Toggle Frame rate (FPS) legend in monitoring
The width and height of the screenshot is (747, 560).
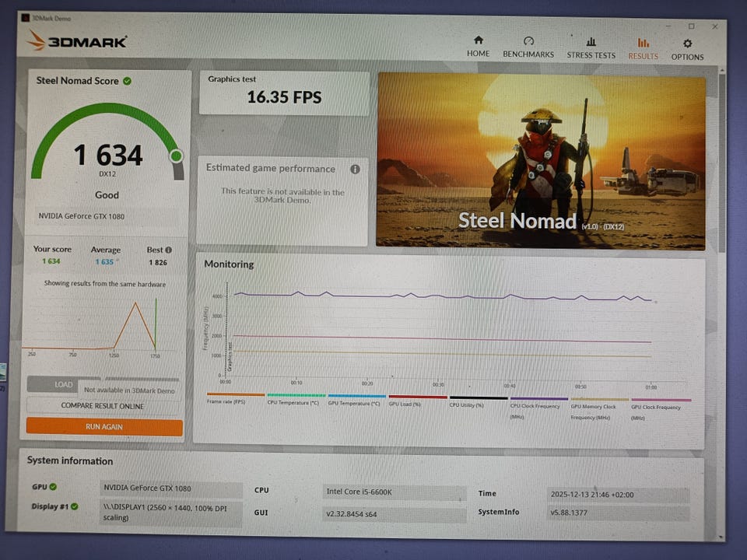click(235, 398)
